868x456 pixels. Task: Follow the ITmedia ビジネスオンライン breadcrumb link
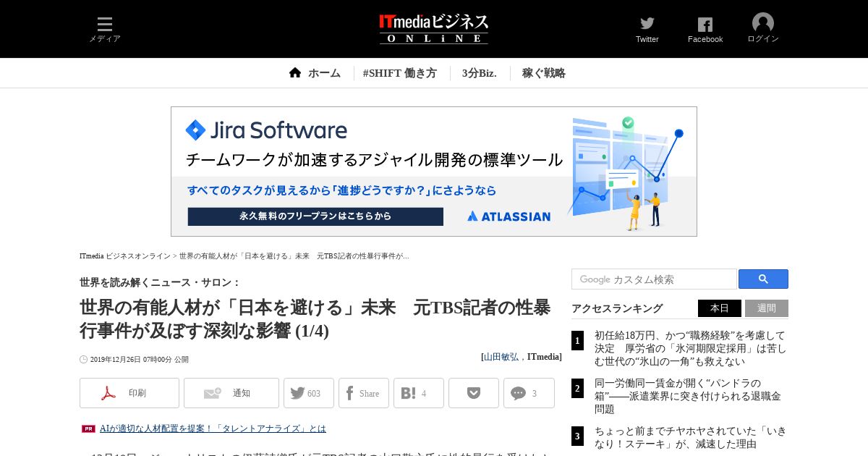click(125, 256)
